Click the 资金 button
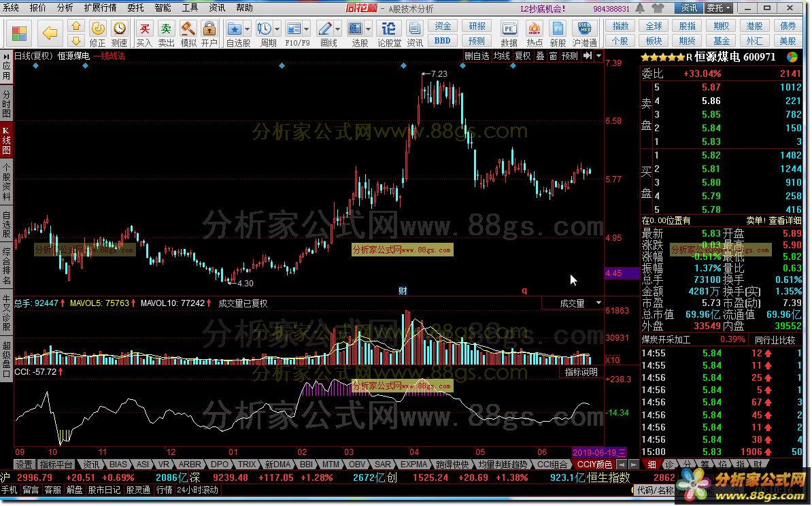Image resolution: width=812 pixels, height=506 pixels. tap(442, 27)
